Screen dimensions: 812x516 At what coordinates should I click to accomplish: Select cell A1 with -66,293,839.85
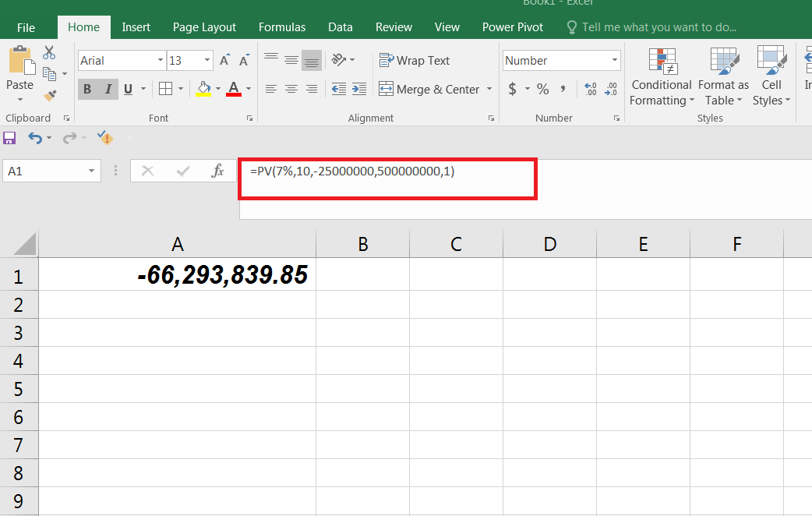(x=177, y=274)
